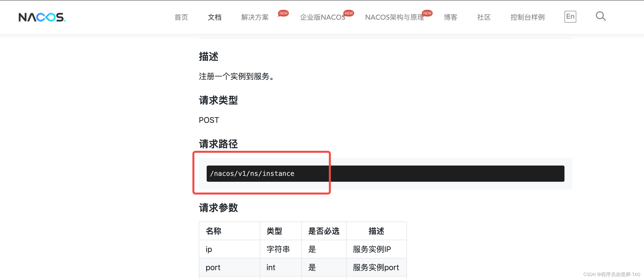Open the 企业版NACOS navigation link
The image size is (644, 279).
click(322, 17)
